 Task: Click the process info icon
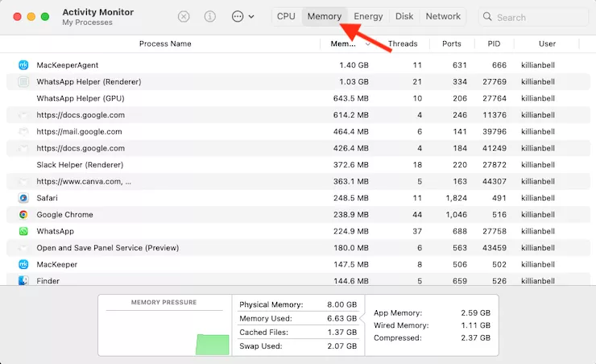209,16
